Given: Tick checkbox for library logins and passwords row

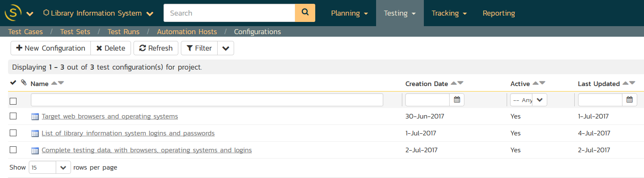Looking at the screenshot, I should (x=13, y=133).
